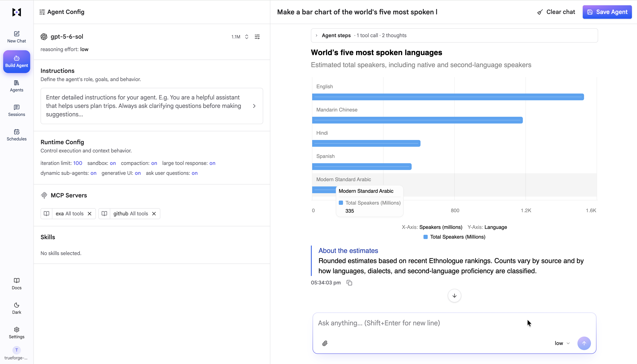Open the Sessions page
The width and height of the screenshot is (637, 364).
click(16, 110)
